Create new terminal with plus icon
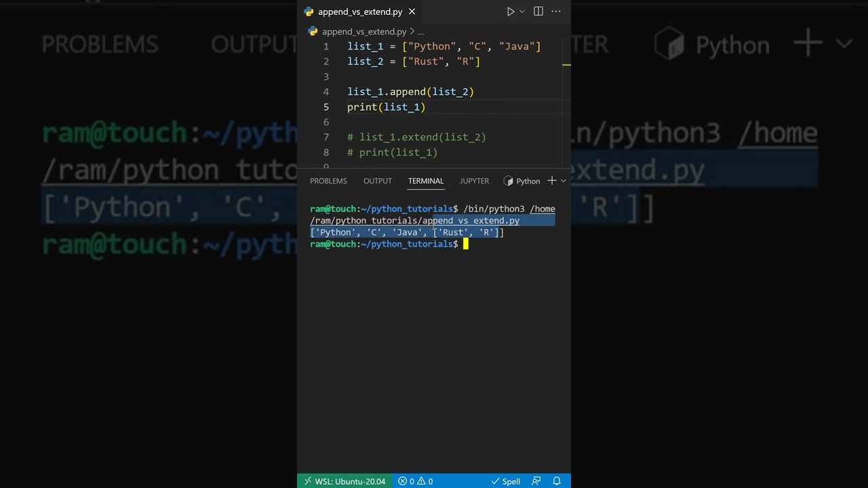Screen dimensions: 868x488 [x=552, y=180]
